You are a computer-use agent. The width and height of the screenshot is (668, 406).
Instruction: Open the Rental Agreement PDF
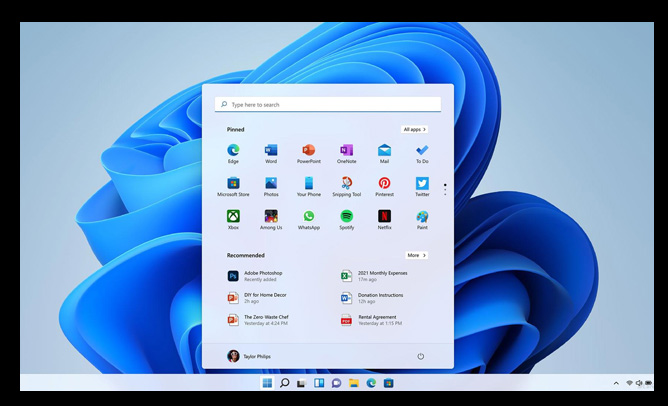coord(371,320)
